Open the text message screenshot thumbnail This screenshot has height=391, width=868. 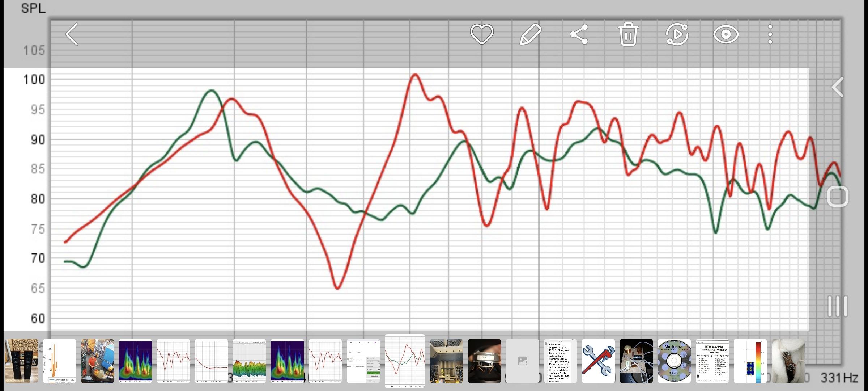tap(560, 361)
